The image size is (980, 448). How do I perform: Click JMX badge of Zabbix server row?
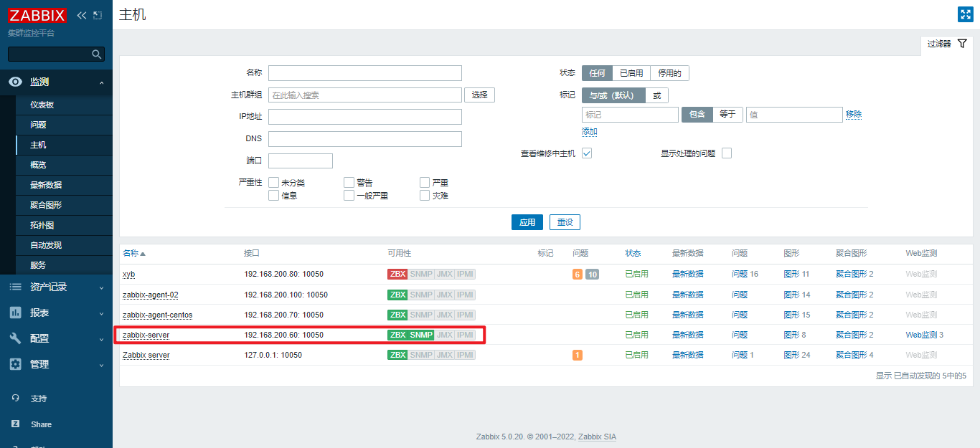(x=445, y=355)
